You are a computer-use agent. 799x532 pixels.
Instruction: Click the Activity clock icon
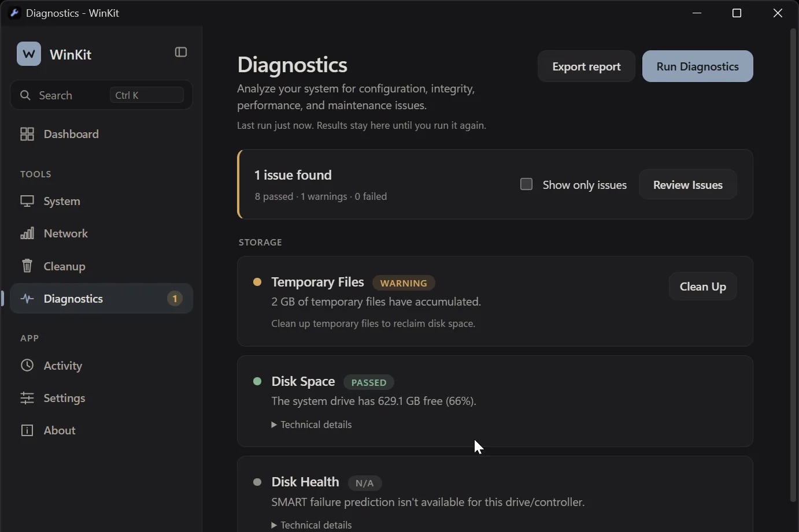coord(27,366)
